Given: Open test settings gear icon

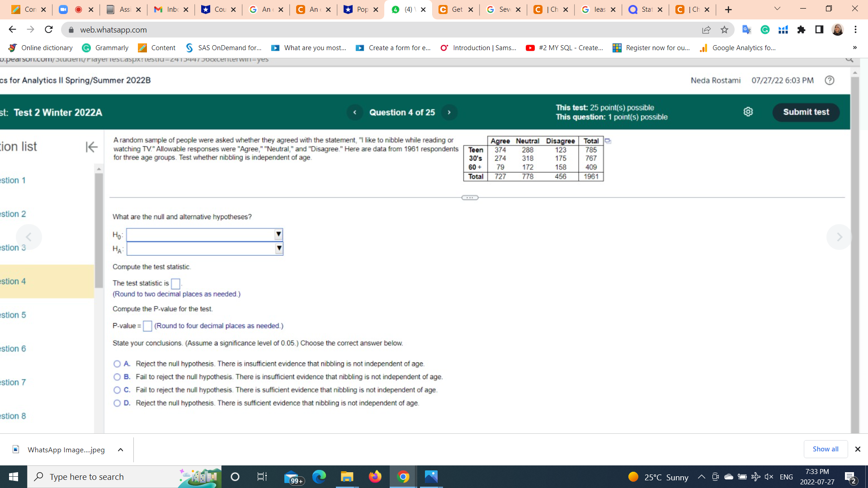Looking at the screenshot, I should [748, 112].
